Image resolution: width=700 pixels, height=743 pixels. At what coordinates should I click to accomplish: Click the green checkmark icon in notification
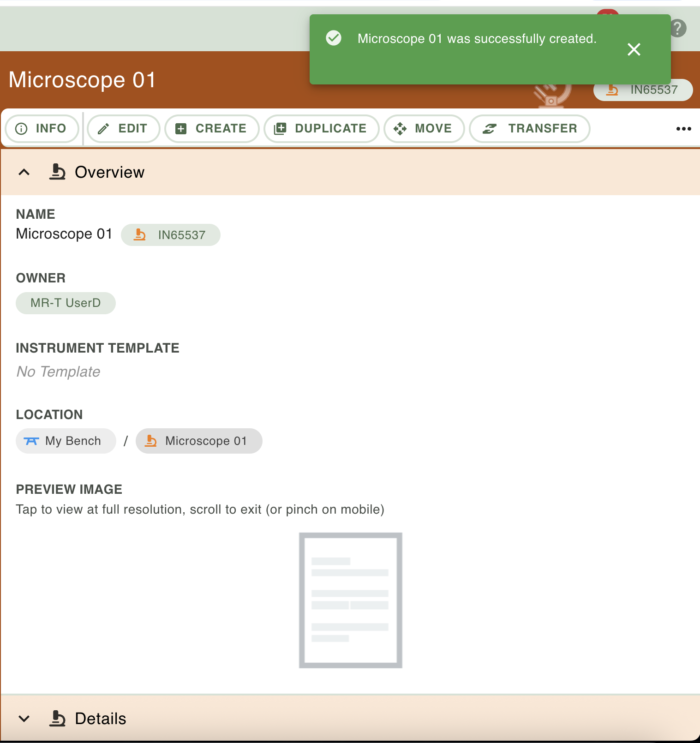[334, 38]
